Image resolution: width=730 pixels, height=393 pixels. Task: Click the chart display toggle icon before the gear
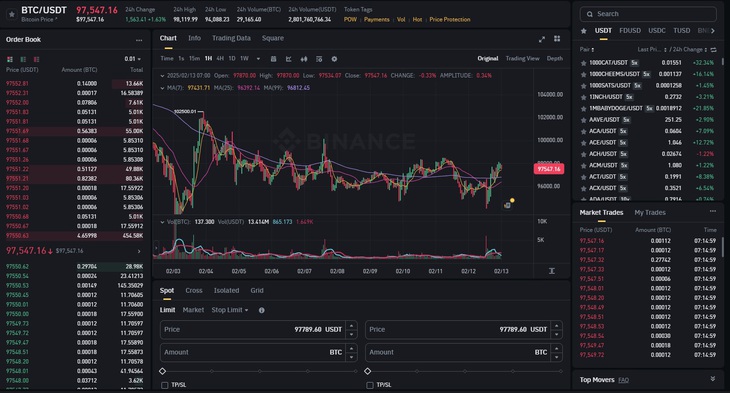319,59
